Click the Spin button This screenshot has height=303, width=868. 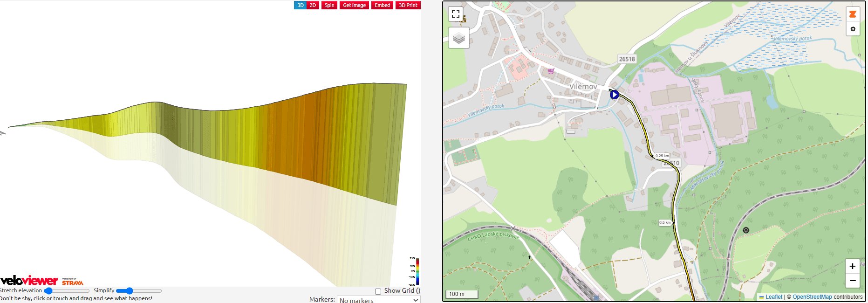[x=329, y=5]
